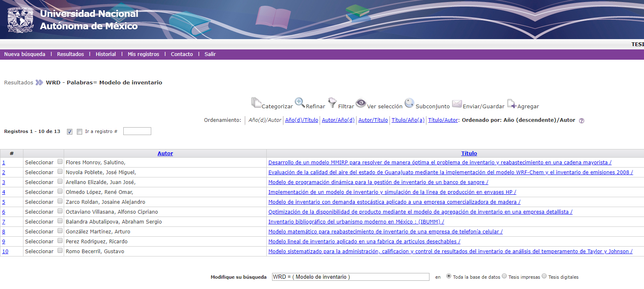Open the Filtrar funnel icon
Viewport: 644px width, 289px height.
click(x=332, y=103)
